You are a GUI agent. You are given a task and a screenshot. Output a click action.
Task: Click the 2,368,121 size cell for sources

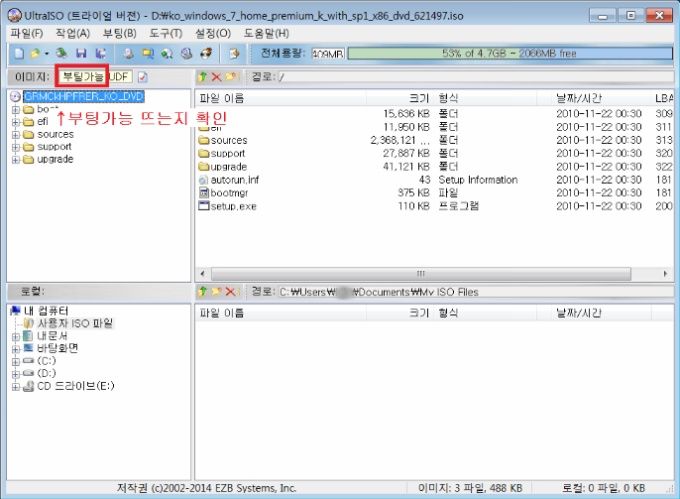[x=399, y=140]
